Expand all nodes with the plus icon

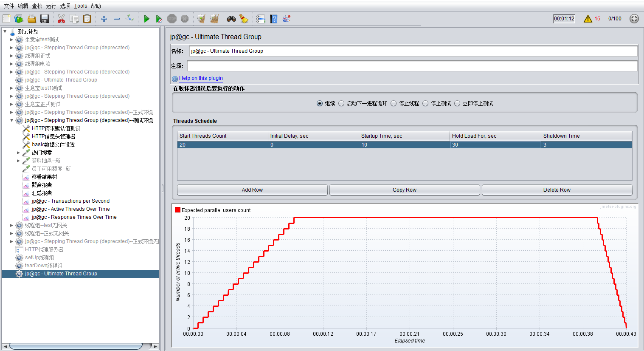(104, 19)
